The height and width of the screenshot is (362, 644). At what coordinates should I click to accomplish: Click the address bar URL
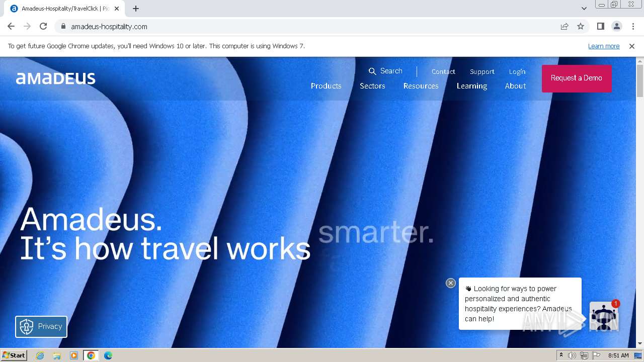tap(109, 26)
